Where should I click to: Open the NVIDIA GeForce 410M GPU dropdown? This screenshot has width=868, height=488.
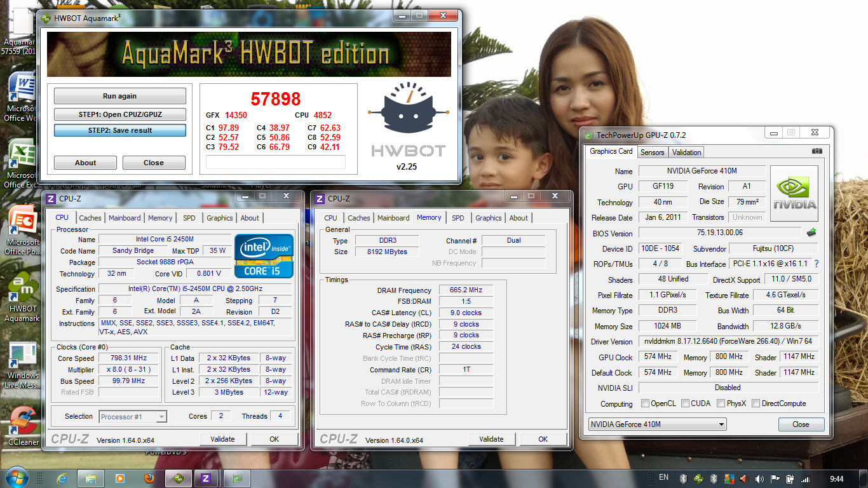click(656, 424)
